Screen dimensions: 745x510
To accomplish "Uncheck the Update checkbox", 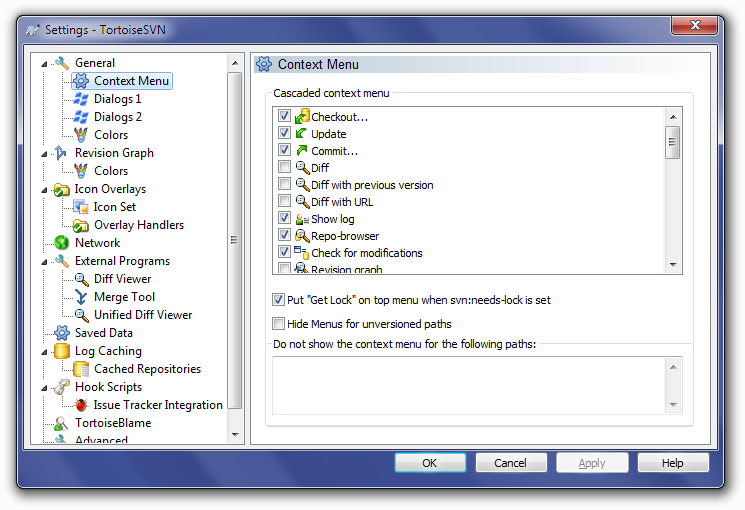I will (284, 133).
